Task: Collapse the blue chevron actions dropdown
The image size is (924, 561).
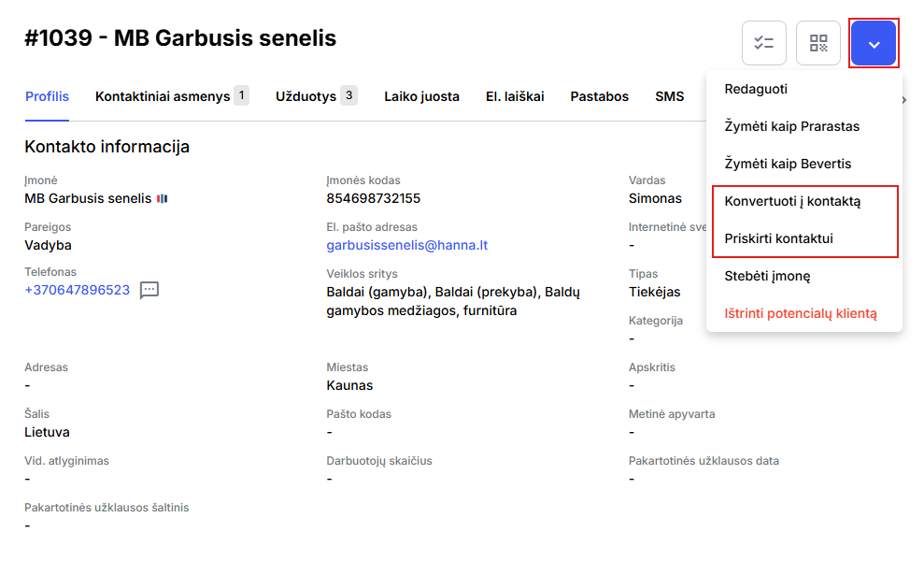Action: (874, 43)
